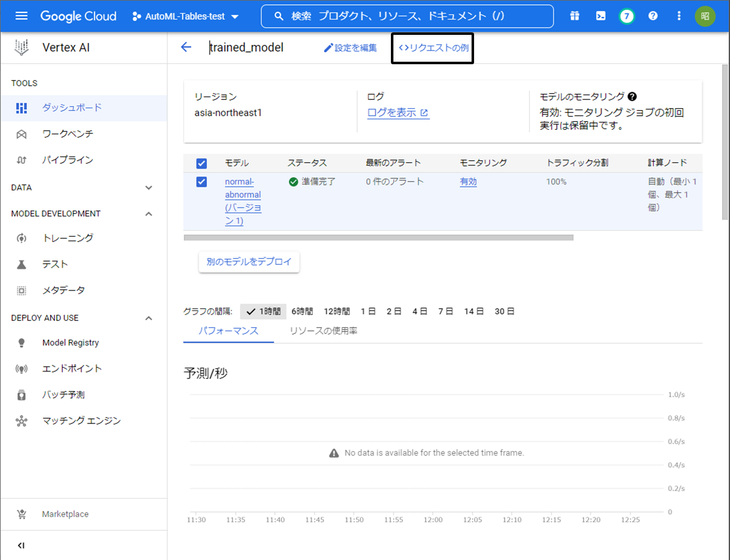730x560 pixels.
Task: Click the flask test icon
Action: click(x=21, y=264)
